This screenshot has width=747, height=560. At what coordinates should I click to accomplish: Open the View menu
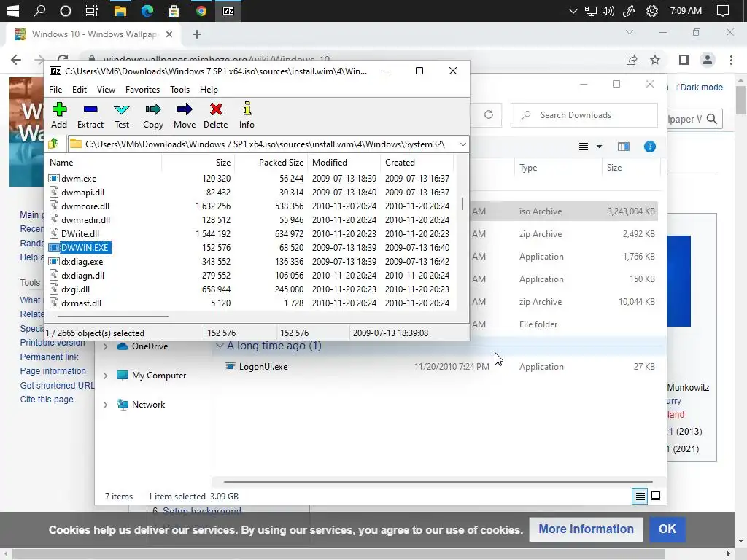106,90
